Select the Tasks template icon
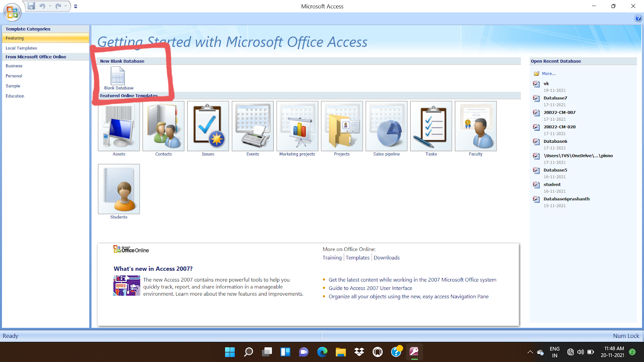Image resolution: width=644 pixels, height=362 pixels. 431,126
